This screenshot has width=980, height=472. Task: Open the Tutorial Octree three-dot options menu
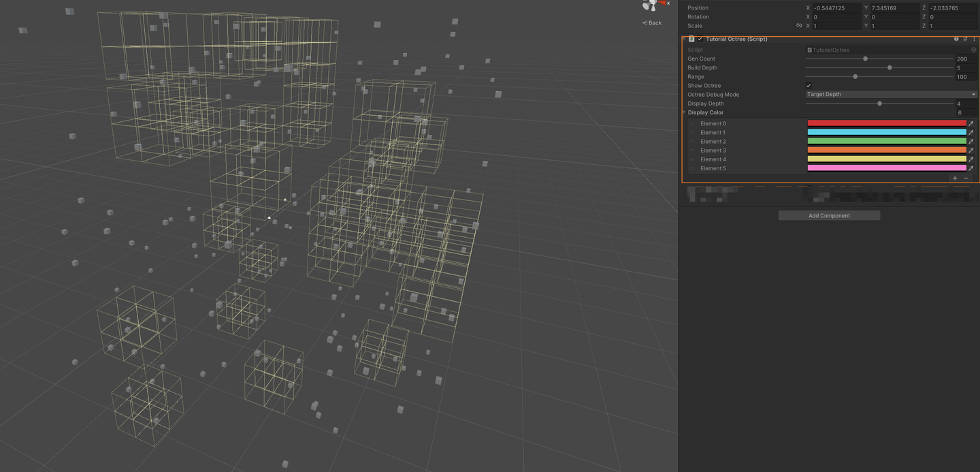coord(974,39)
